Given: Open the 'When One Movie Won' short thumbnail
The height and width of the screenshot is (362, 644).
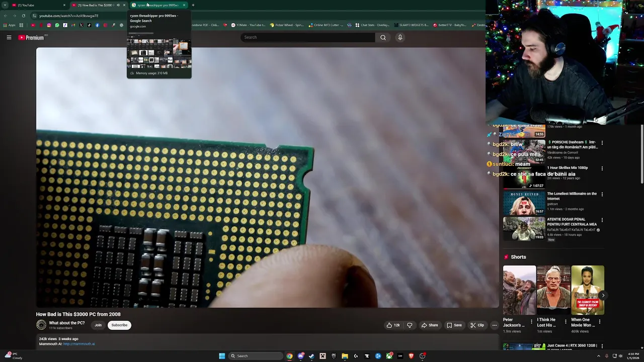Looking at the screenshot, I should tap(588, 290).
